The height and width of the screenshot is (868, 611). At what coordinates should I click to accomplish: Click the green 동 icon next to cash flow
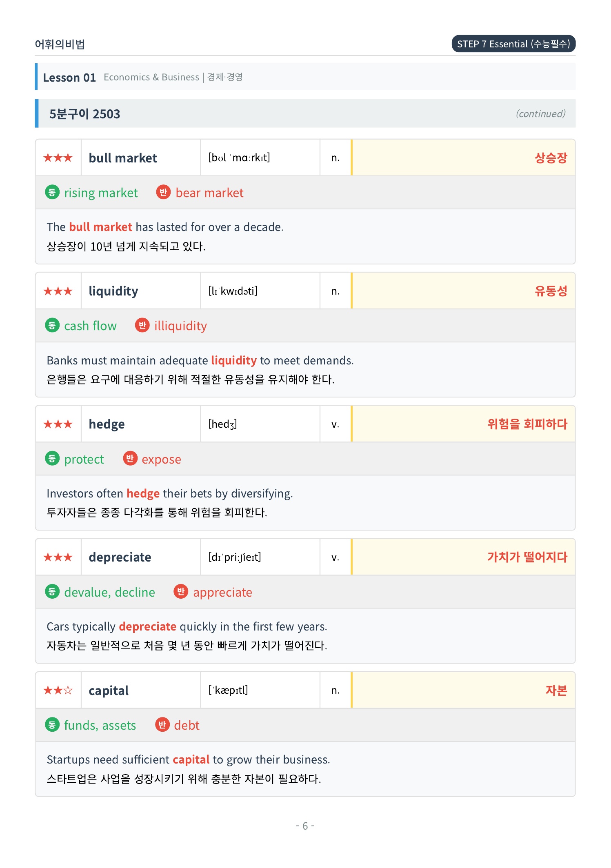click(52, 325)
